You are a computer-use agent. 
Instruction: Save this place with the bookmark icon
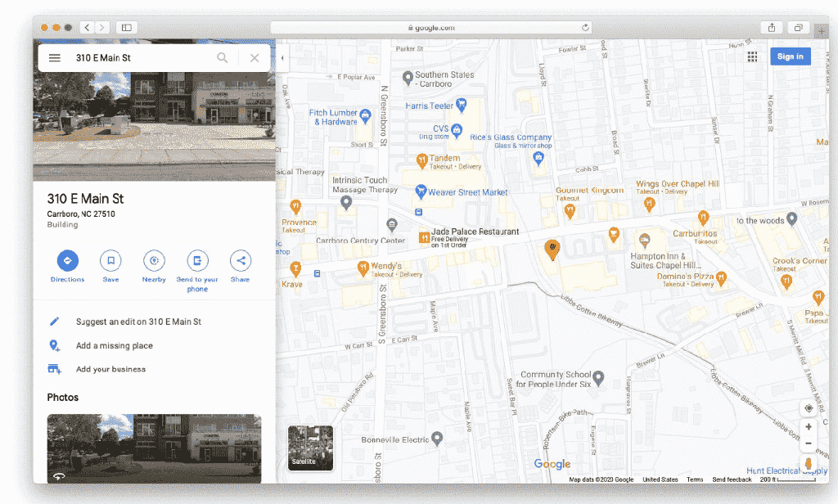coord(110,260)
